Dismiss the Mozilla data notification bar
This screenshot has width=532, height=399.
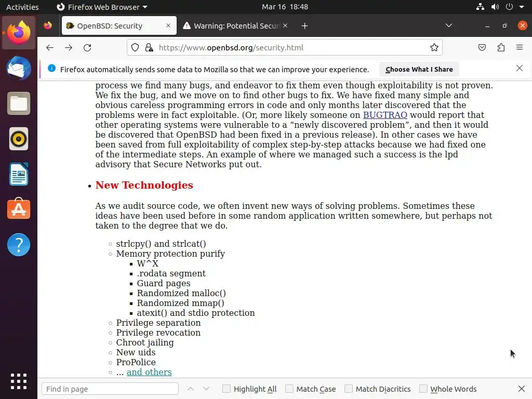(520, 68)
